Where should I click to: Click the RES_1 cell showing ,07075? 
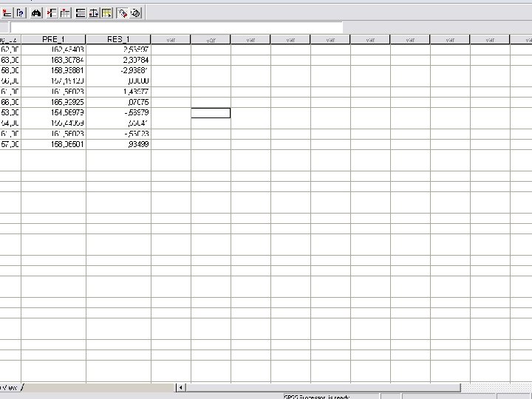[x=118, y=102]
